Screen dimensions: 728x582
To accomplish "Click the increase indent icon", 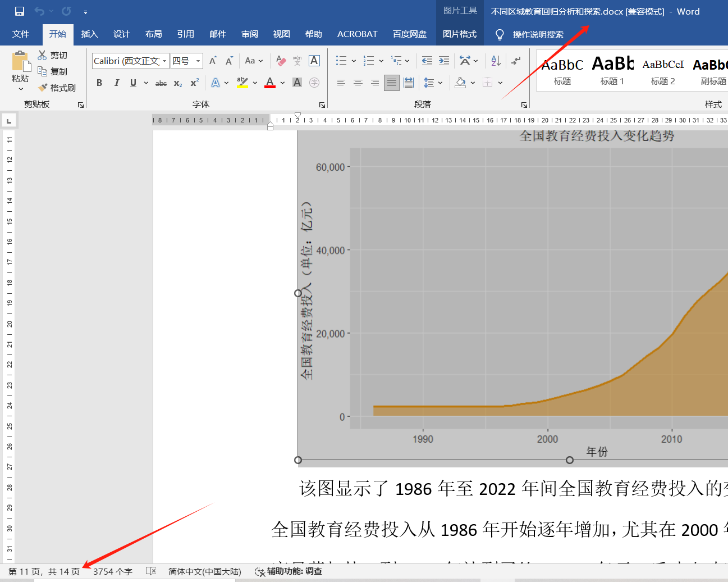I will (444, 61).
